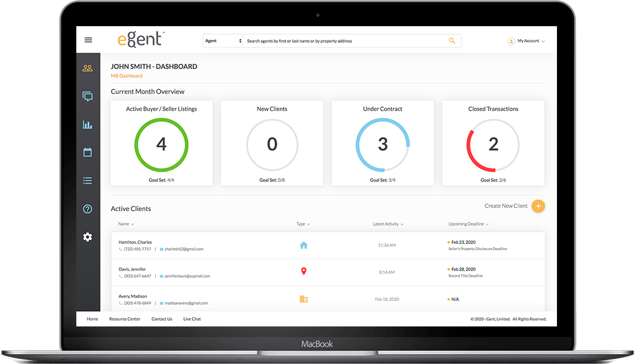
Task: Open the calendar icon in the sidebar
Action: [88, 152]
